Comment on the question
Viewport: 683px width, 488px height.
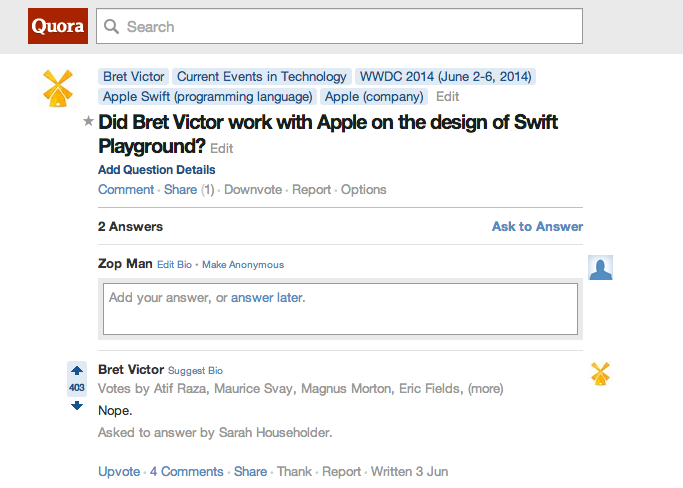[126, 190]
